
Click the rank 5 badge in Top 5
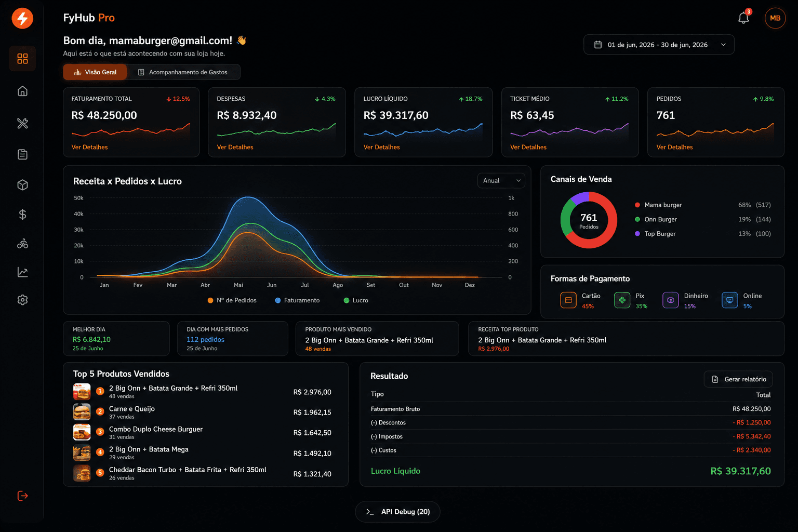100,473
